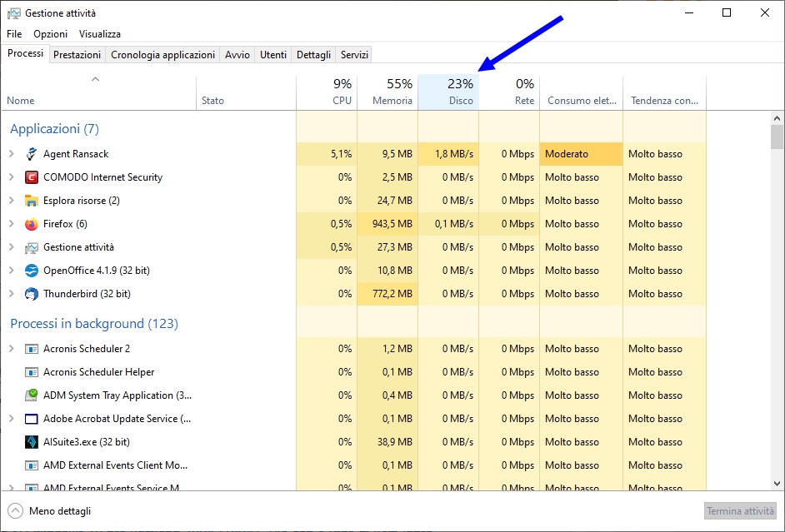Sort by the Tendenza con... column header
This screenshot has height=532, width=785.
(x=665, y=93)
